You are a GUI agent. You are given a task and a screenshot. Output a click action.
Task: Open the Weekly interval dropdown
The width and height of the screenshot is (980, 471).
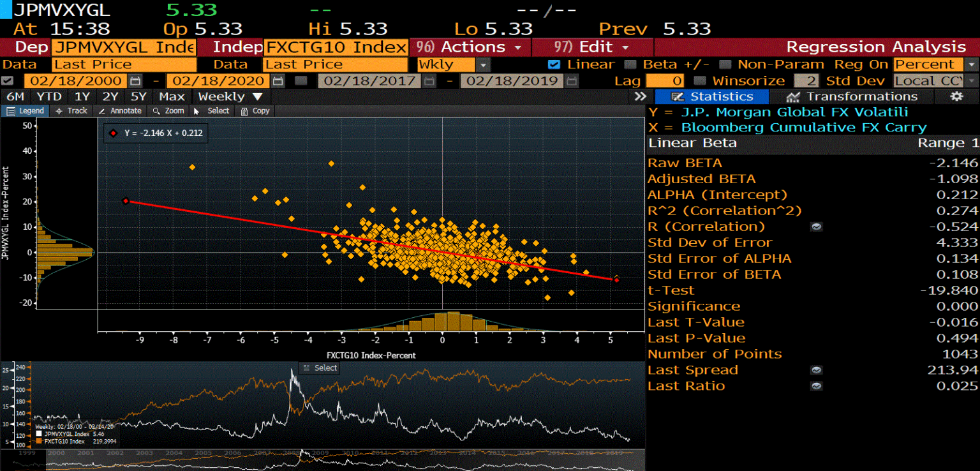[x=230, y=96]
